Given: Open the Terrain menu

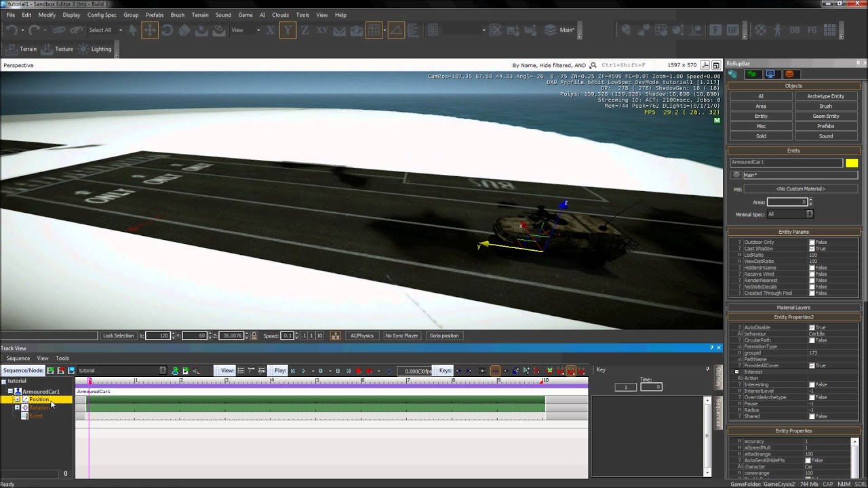Looking at the screenshot, I should (200, 15).
